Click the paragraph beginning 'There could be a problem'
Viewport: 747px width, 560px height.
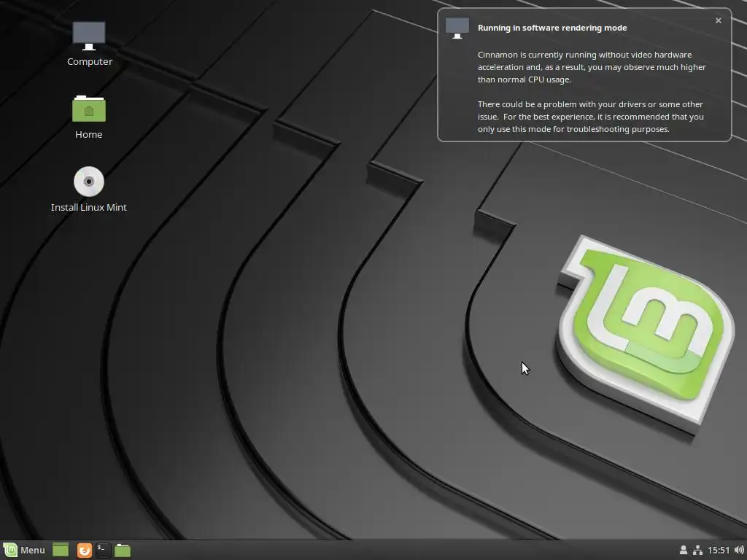coord(591,117)
